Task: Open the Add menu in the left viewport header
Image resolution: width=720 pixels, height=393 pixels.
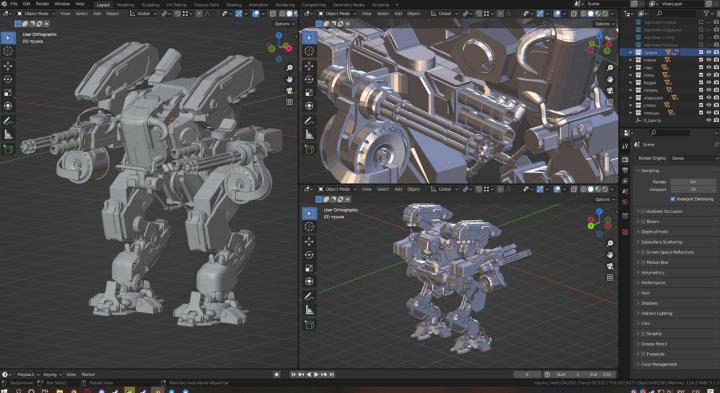Action: [97, 14]
